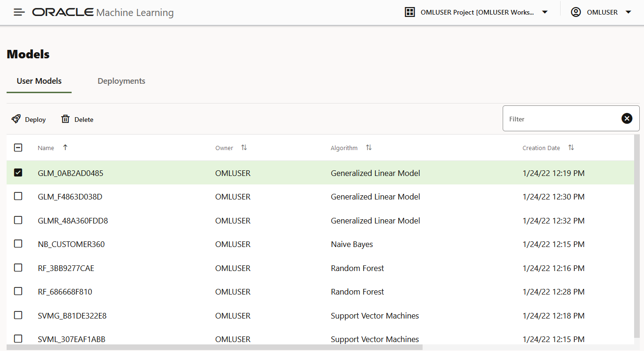Click the Delete trash can icon
The image size is (644, 351).
pos(65,119)
